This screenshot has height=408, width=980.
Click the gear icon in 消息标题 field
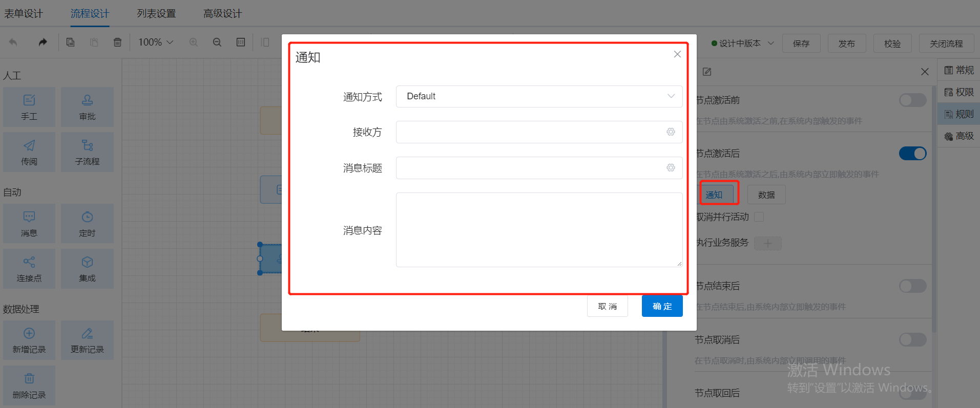point(671,168)
